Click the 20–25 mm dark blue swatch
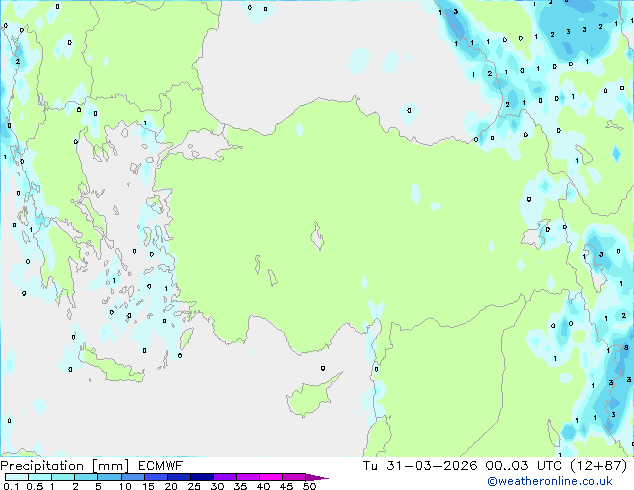Screen dimensions: 634x490 pyautogui.click(x=178, y=477)
